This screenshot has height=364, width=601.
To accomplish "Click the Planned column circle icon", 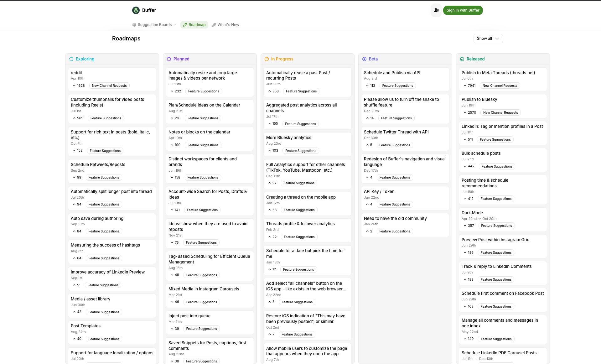I will (x=169, y=59).
